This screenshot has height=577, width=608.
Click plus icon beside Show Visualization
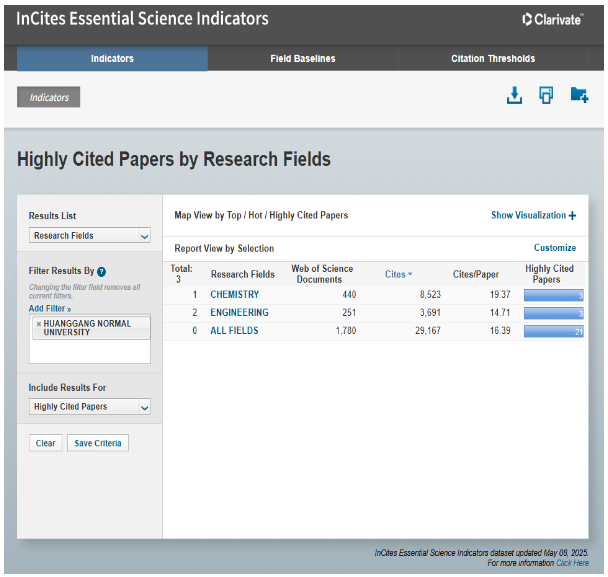pos(572,215)
